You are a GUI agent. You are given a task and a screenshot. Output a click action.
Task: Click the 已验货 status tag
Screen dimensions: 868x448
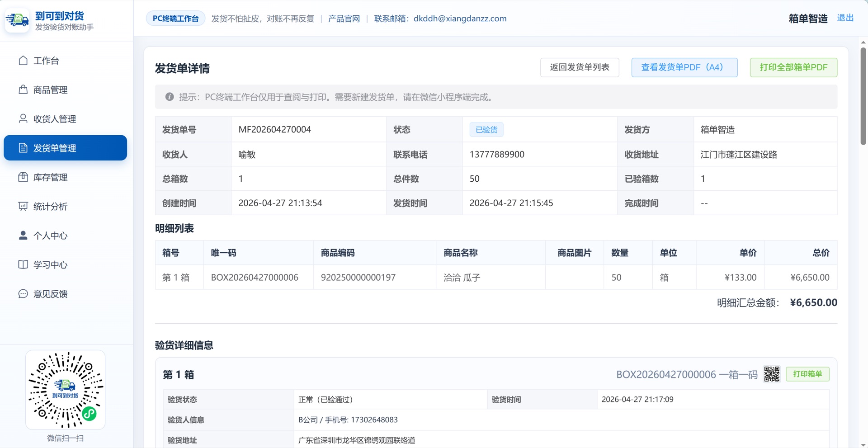click(486, 130)
